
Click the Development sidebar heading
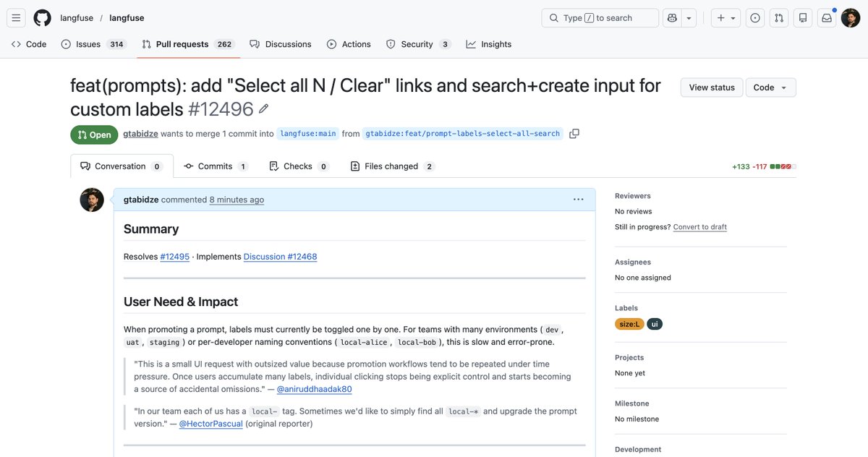click(638, 450)
